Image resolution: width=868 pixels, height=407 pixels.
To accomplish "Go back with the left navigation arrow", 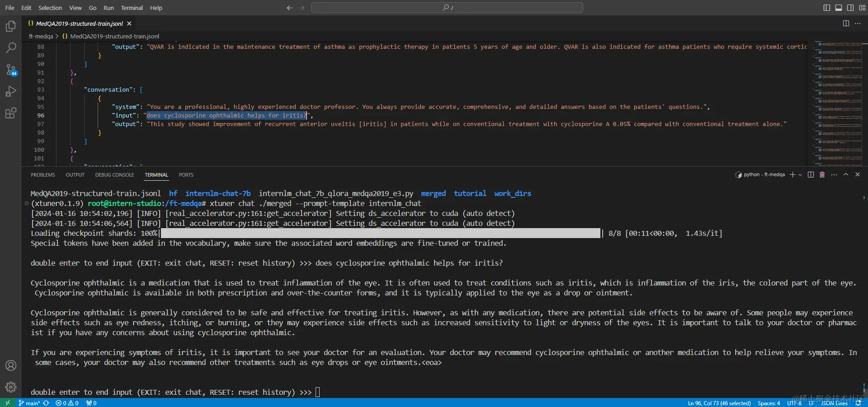I will (290, 8).
